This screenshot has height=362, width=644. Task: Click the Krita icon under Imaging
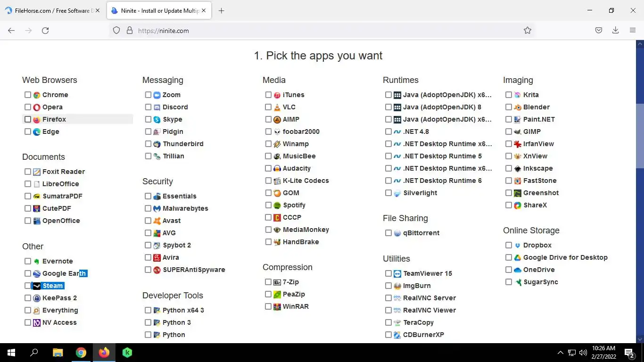[x=518, y=95]
